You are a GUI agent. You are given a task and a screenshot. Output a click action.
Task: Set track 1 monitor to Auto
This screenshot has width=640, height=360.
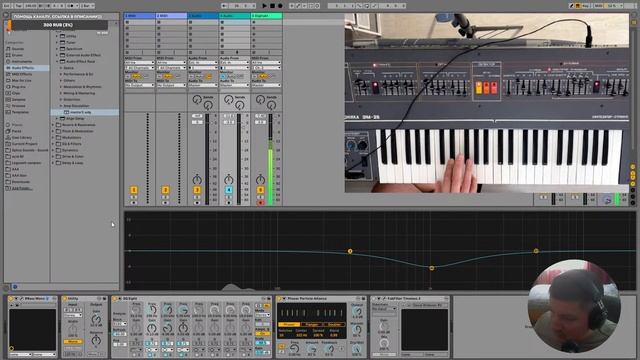point(136,76)
